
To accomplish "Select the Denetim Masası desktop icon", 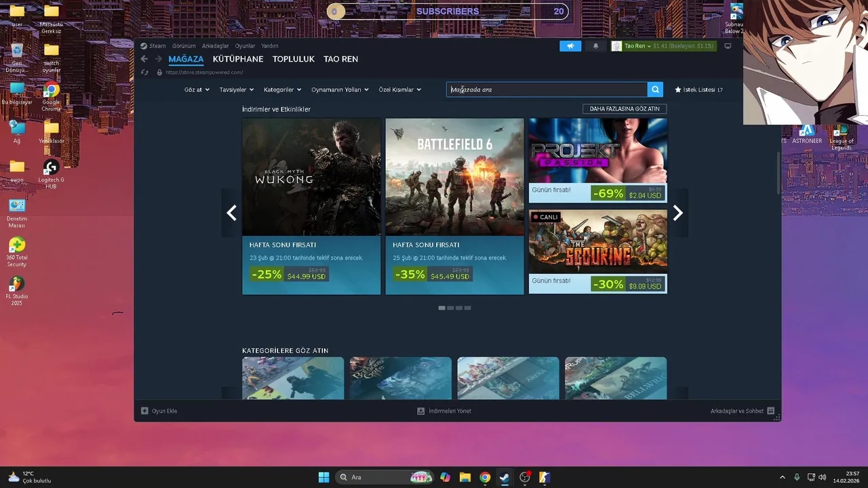I will [x=17, y=213].
